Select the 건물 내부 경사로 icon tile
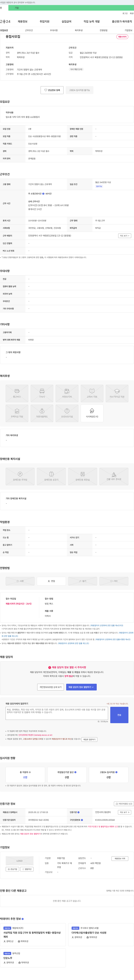This screenshot has width=134, height=980. coord(114,476)
